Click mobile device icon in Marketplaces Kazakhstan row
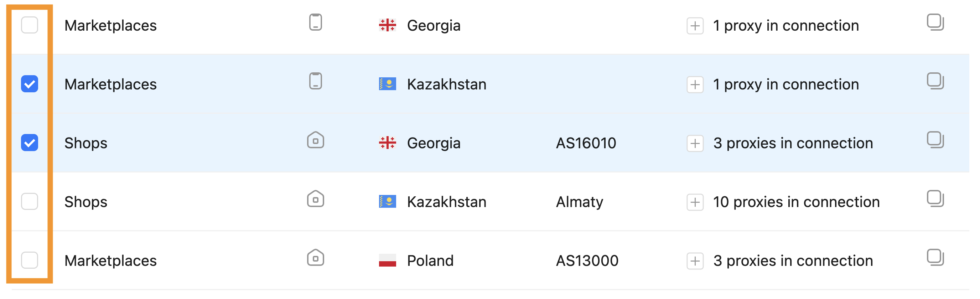This screenshot has width=980, height=299. 315,81
